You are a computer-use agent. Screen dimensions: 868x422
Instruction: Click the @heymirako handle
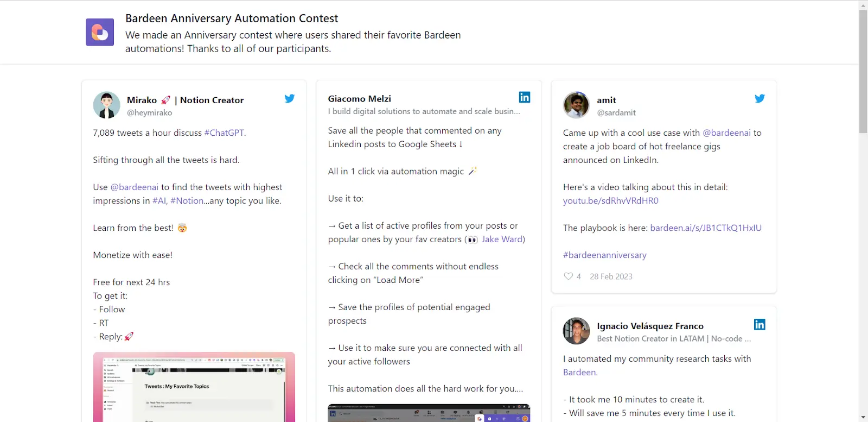[149, 112]
